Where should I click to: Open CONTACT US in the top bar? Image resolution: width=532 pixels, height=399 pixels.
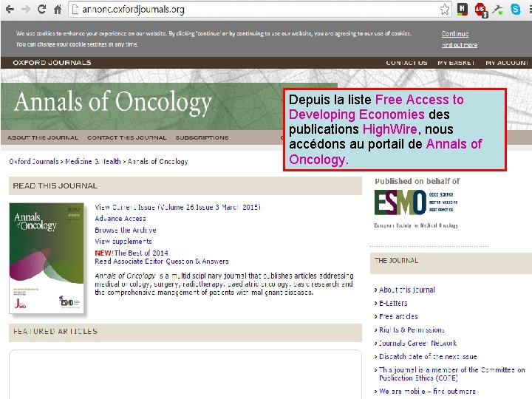tap(406, 63)
